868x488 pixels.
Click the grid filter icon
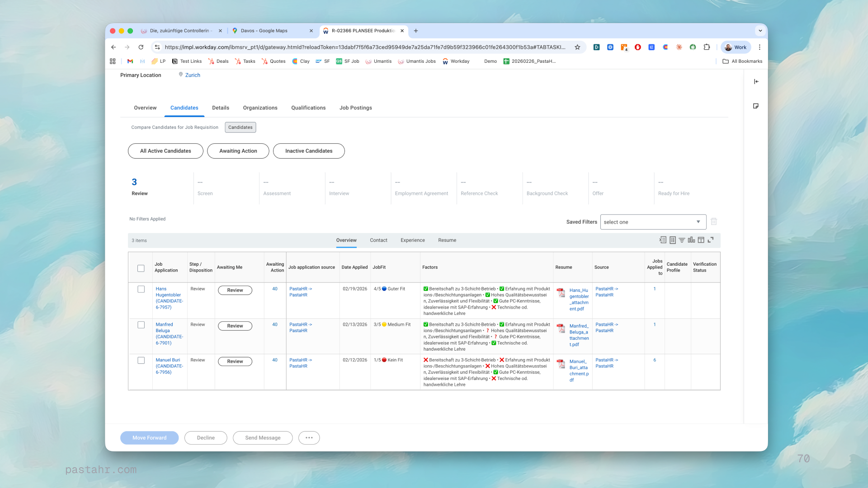click(682, 240)
